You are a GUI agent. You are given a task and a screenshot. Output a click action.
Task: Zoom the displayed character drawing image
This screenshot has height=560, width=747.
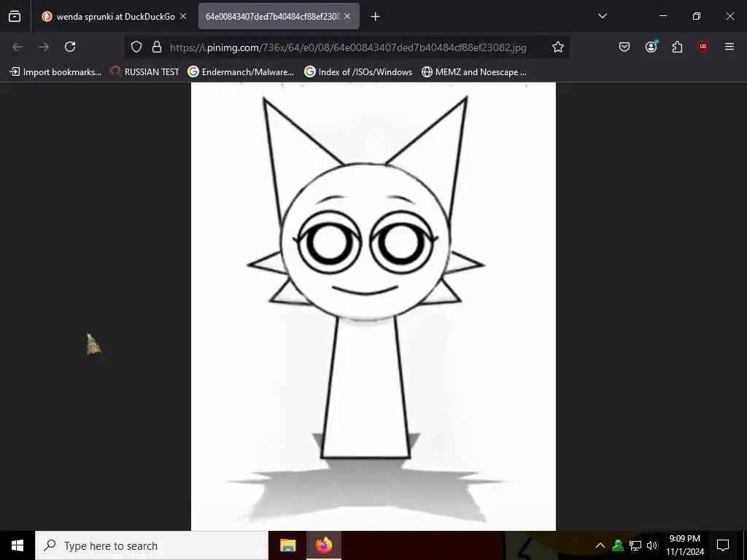[x=373, y=306]
